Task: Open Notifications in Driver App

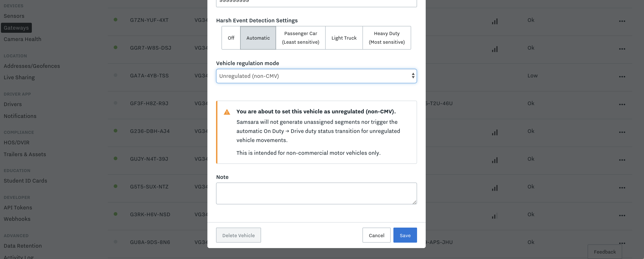Action: (20, 116)
